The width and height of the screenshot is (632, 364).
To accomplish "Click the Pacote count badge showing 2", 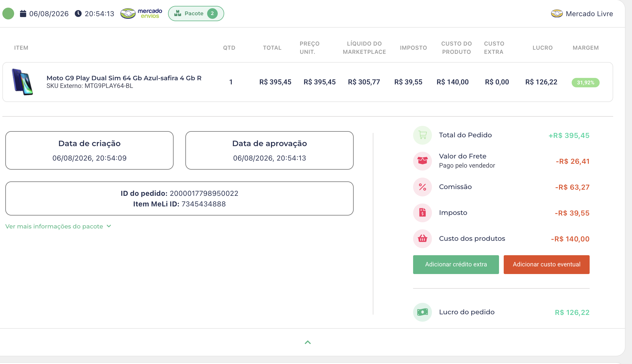I will click(x=212, y=14).
